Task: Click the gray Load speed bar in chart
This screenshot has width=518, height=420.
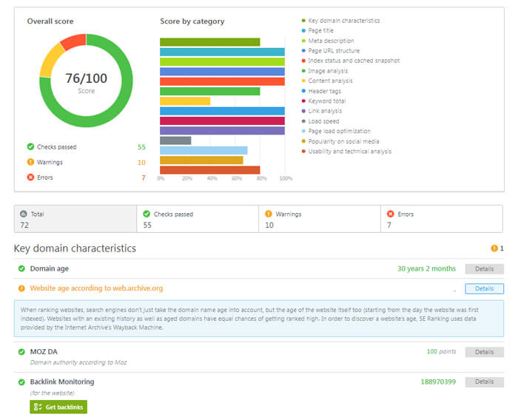Action: pos(175,140)
